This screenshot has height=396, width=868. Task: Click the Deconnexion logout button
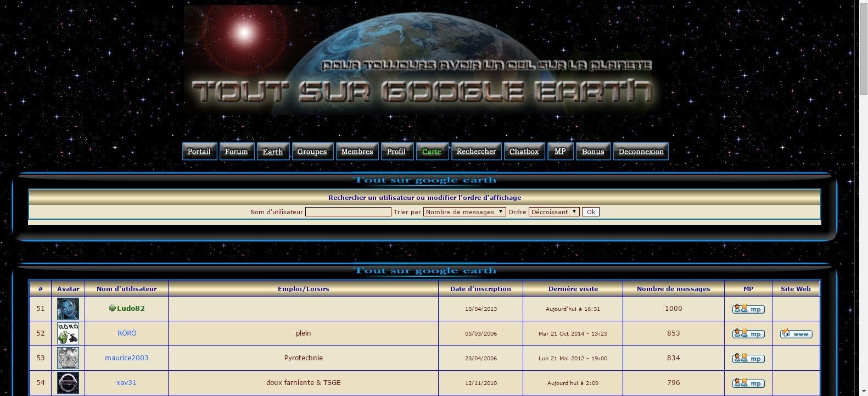coord(641,152)
